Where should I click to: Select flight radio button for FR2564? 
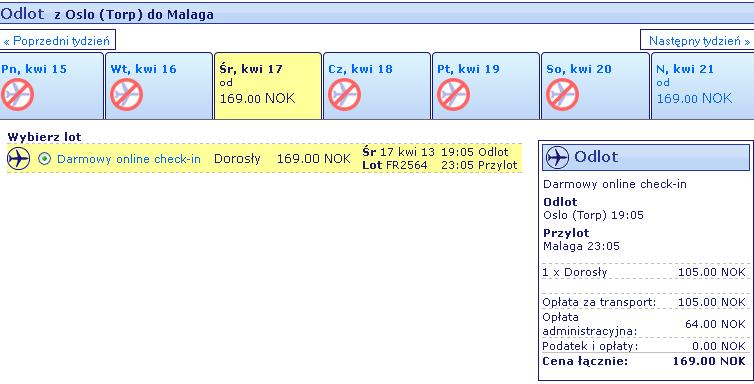44,159
